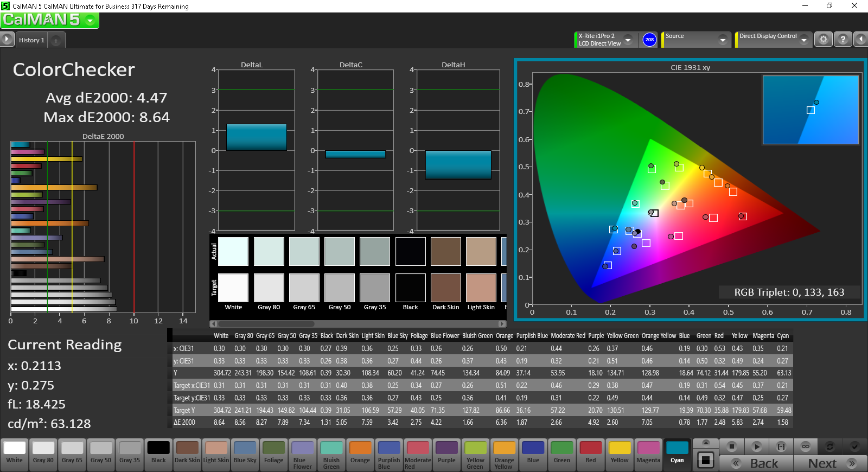Select the Orange patch
Image resolution: width=868 pixels, height=472 pixels.
tap(360, 455)
